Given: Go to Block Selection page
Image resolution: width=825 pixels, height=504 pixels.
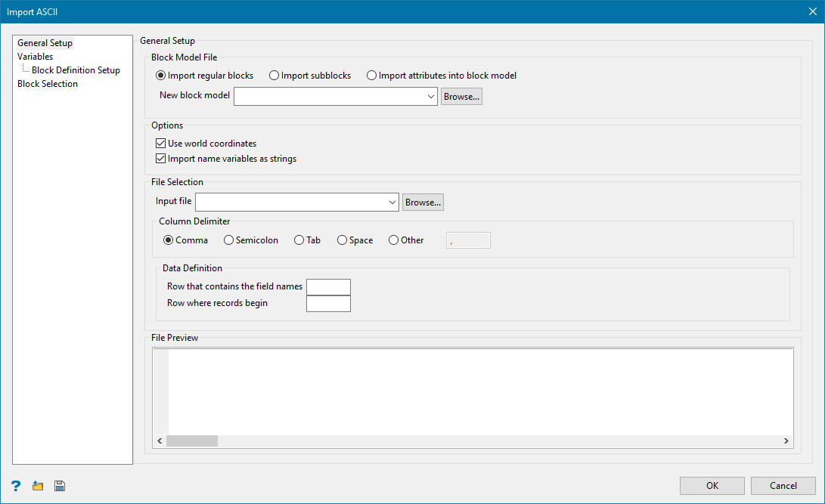Looking at the screenshot, I should click(x=48, y=84).
